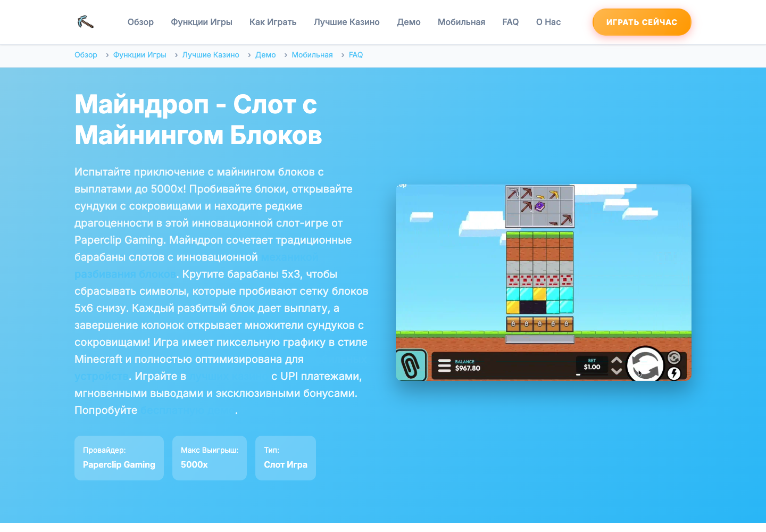The width and height of the screenshot is (766, 532).
Task: Open Мобильная in top navigation
Action: (461, 22)
